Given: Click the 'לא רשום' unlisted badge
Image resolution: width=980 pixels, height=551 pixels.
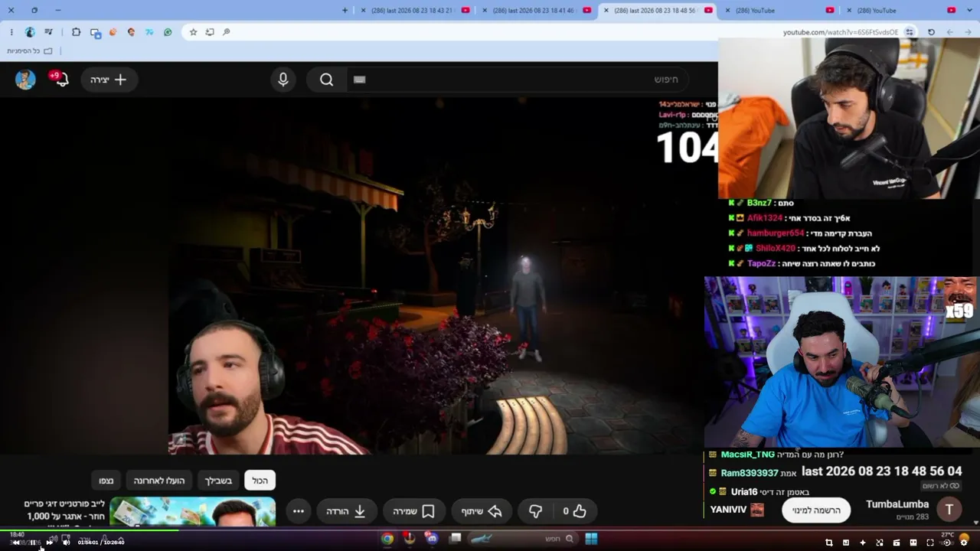Looking at the screenshot, I should click(x=941, y=486).
